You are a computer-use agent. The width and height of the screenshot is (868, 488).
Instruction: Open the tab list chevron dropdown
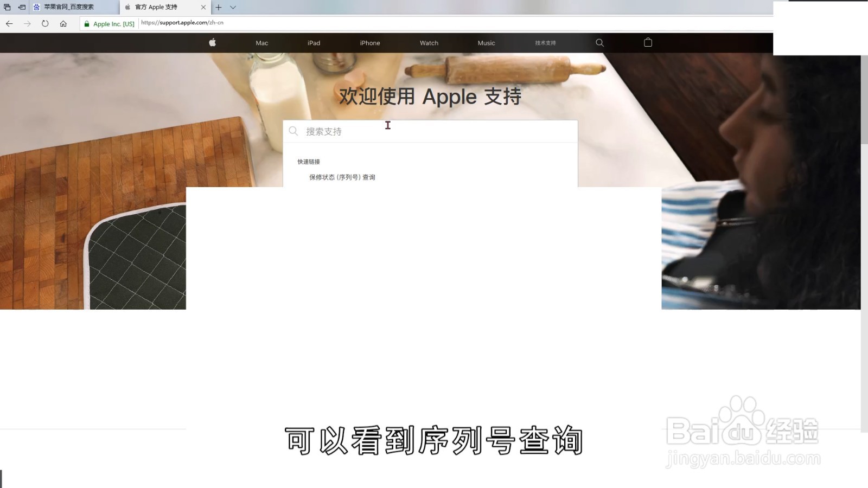[x=233, y=7]
